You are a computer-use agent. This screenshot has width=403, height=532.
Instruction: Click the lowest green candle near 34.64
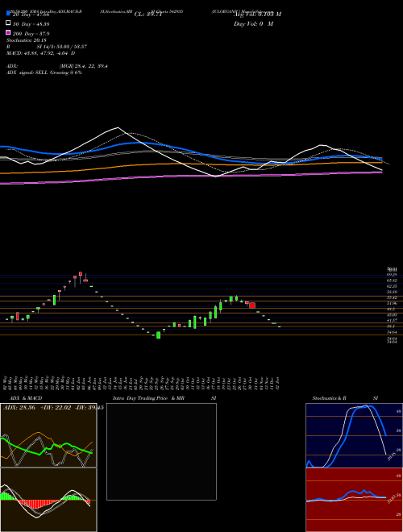(x=158, y=335)
